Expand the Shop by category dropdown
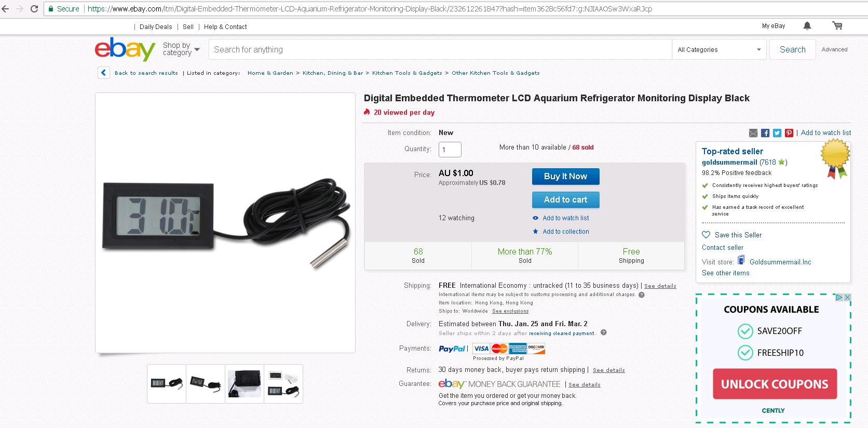This screenshot has height=428, width=868. click(x=181, y=49)
